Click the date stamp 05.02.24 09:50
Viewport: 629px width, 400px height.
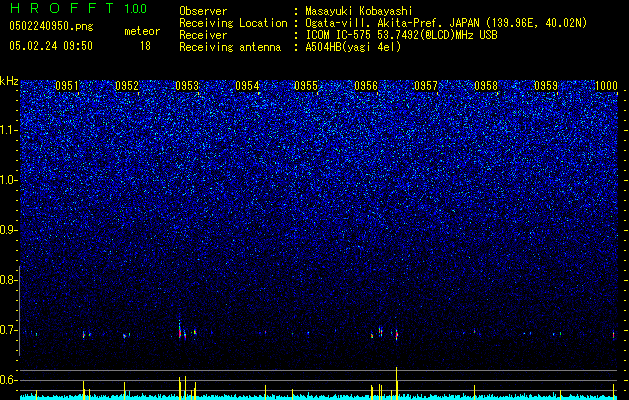(51, 46)
